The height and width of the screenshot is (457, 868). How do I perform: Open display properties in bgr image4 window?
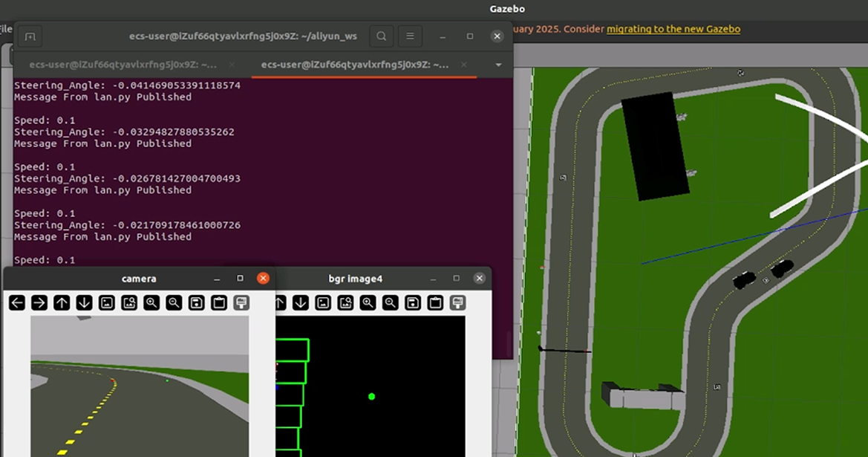(457, 302)
